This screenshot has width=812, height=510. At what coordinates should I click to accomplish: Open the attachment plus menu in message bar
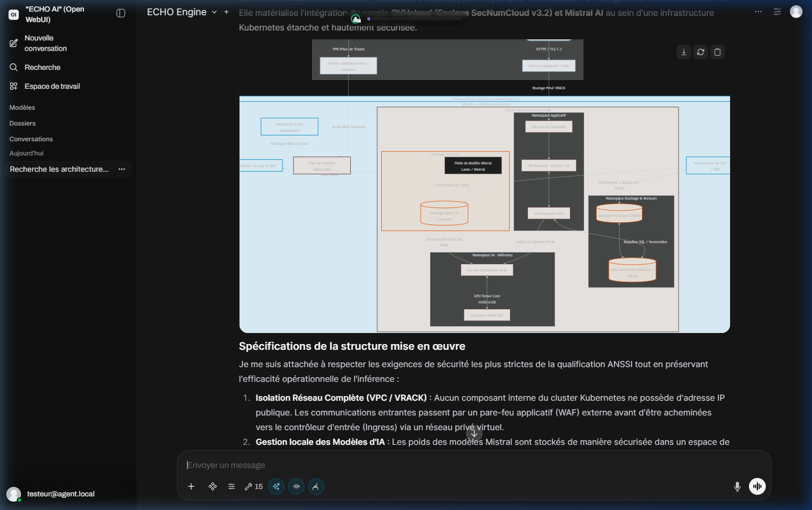click(191, 486)
